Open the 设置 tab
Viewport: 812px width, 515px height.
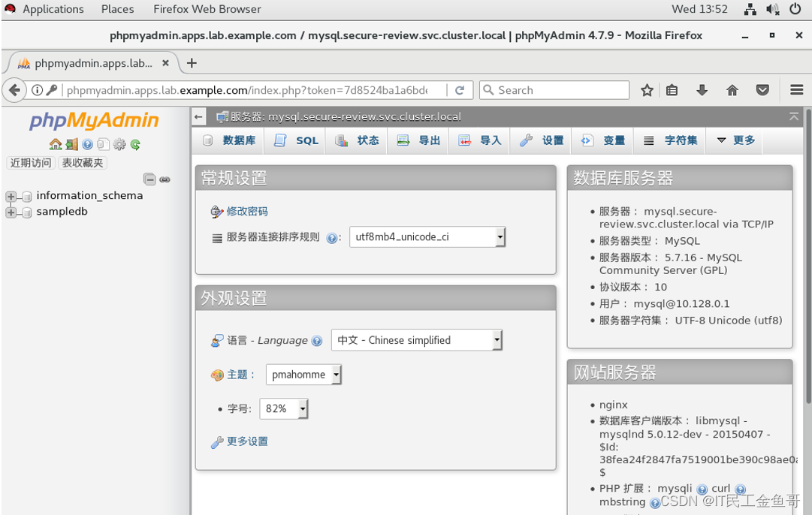click(542, 140)
